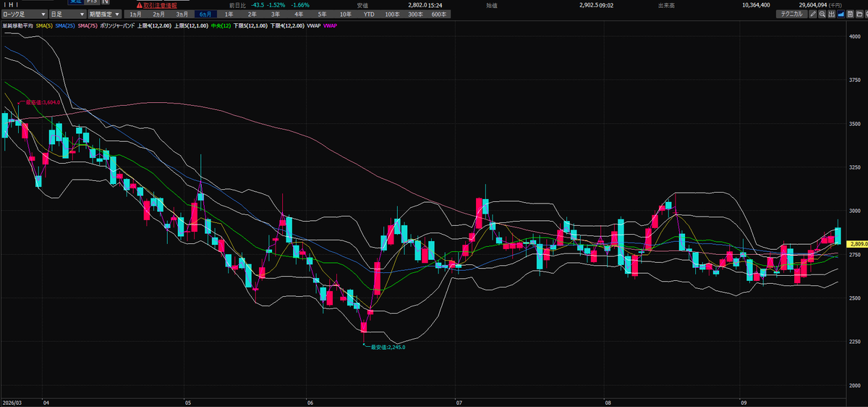Select the PTS market tab
Viewport: 868px width, 407px height.
pos(91,2)
